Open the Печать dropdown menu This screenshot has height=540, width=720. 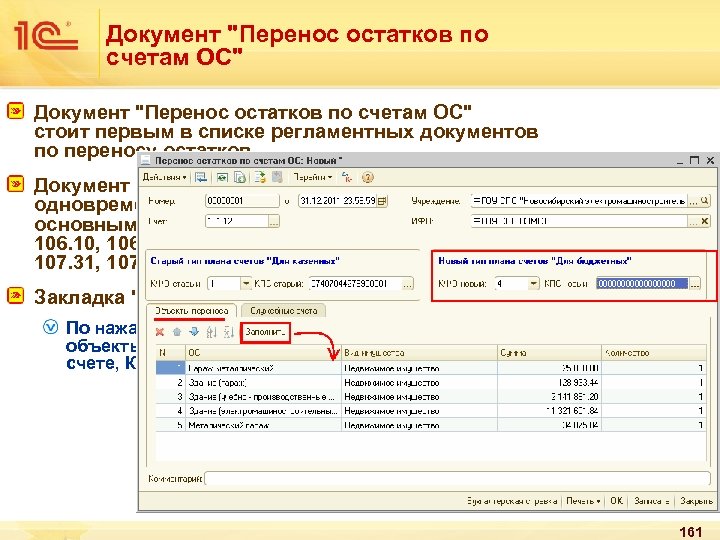coord(583,501)
